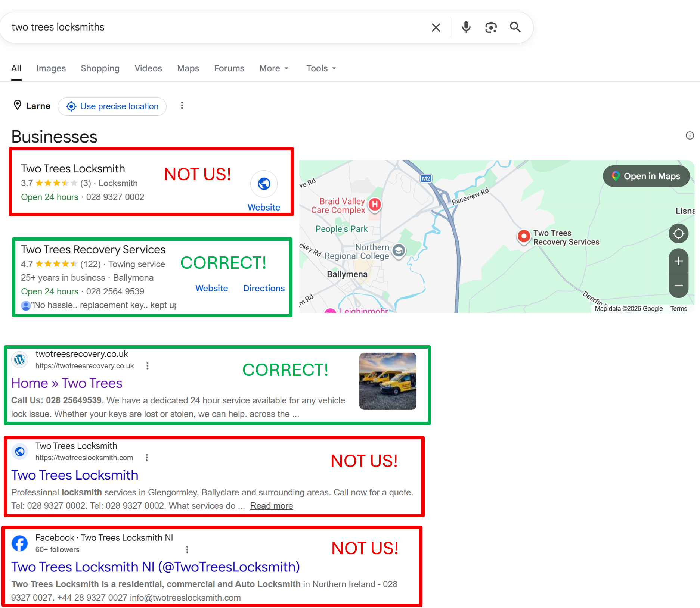Viewport: 700px width, 608px height.
Task: Click the reviewer avatar beside 'No hassle' review
Action: pyautogui.click(x=26, y=305)
